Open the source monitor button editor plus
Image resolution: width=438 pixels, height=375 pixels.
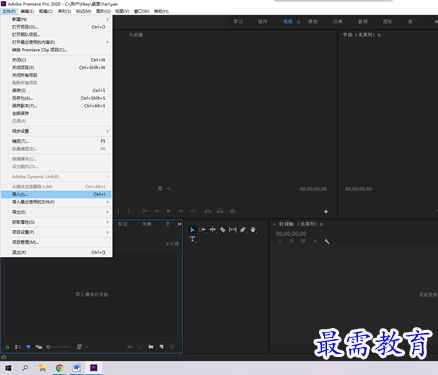[x=326, y=211]
